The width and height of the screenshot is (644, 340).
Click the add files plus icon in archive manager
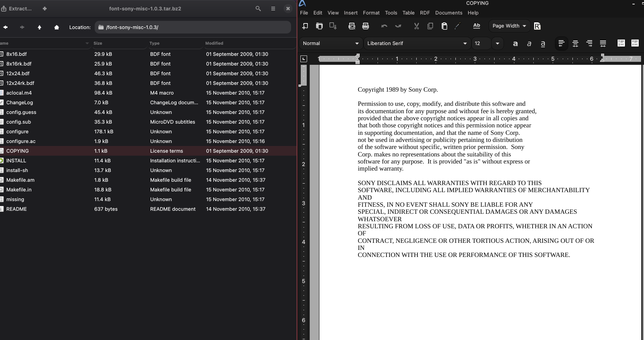[45, 9]
